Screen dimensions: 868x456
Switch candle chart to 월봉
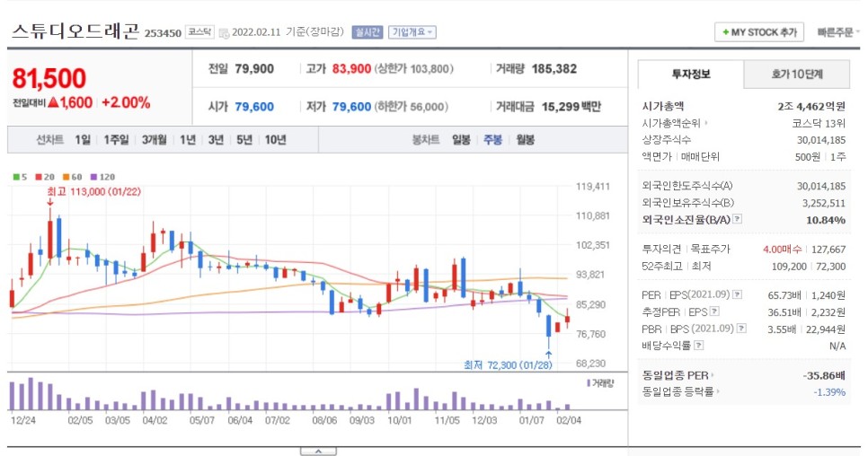(x=525, y=140)
